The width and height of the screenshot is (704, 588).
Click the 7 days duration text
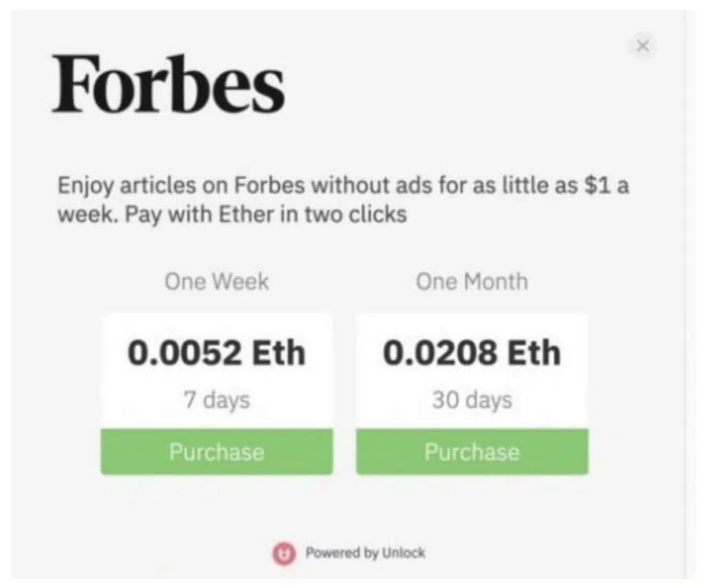[x=217, y=400]
